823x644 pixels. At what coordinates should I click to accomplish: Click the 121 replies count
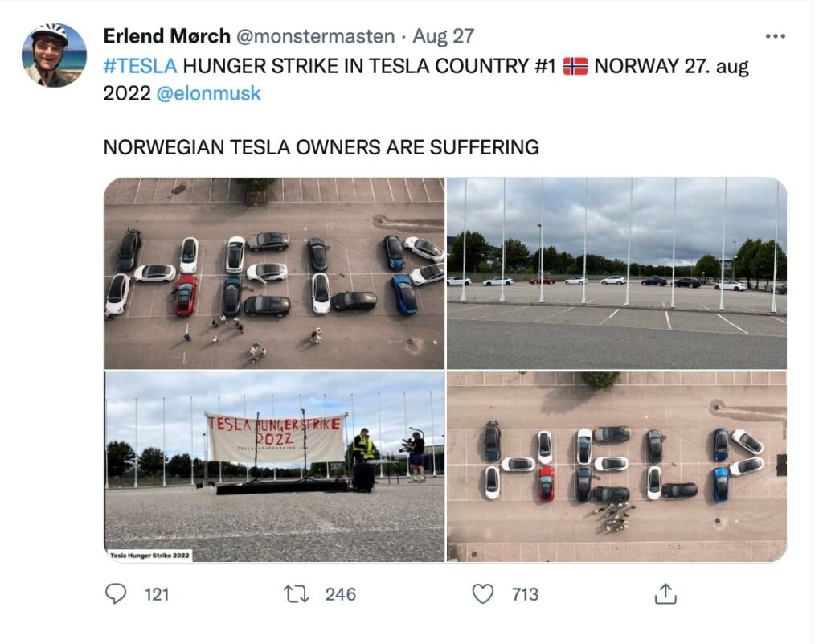pyautogui.click(x=157, y=594)
